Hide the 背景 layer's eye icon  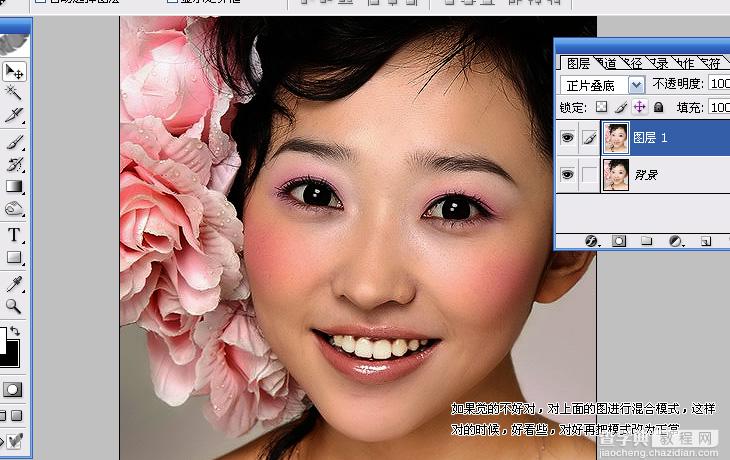tap(567, 175)
